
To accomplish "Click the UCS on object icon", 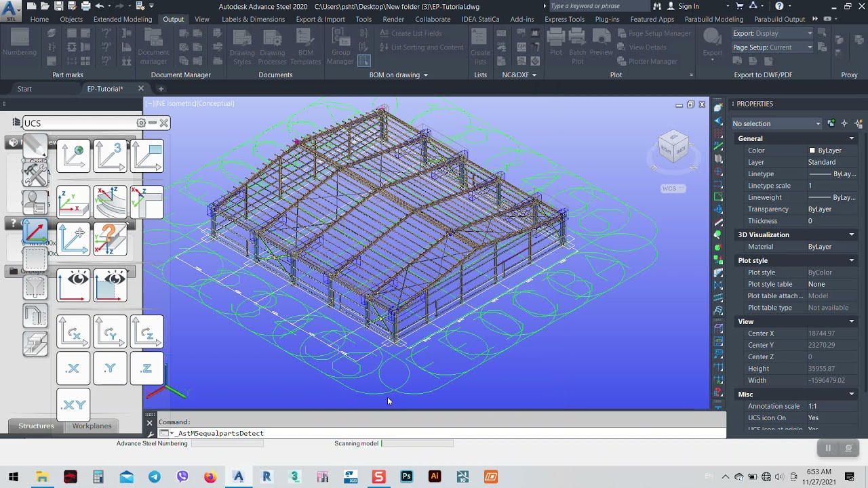I will (x=73, y=202).
